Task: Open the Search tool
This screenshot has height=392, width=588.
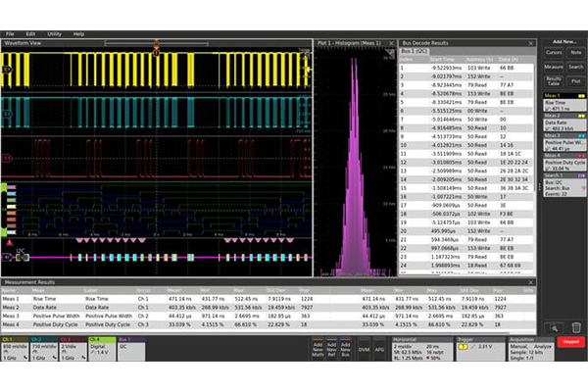Action: 575,66
